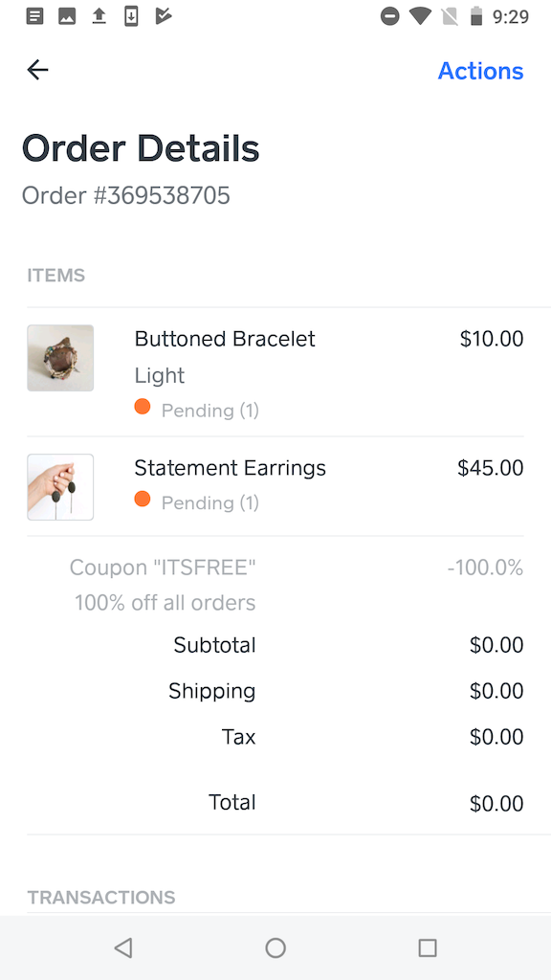This screenshot has width=551, height=980.
Task: Open the ITEMS section header
Action: coord(56,275)
